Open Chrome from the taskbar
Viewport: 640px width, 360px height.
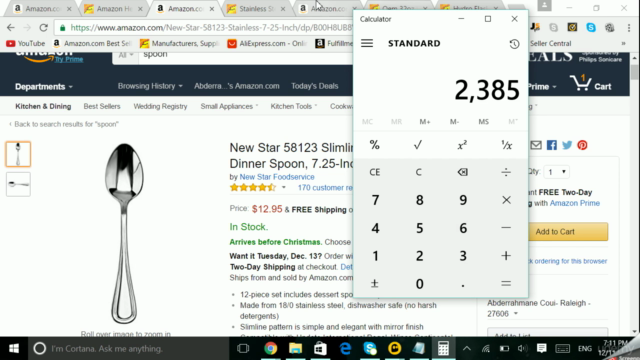pyautogui.click(x=270, y=349)
